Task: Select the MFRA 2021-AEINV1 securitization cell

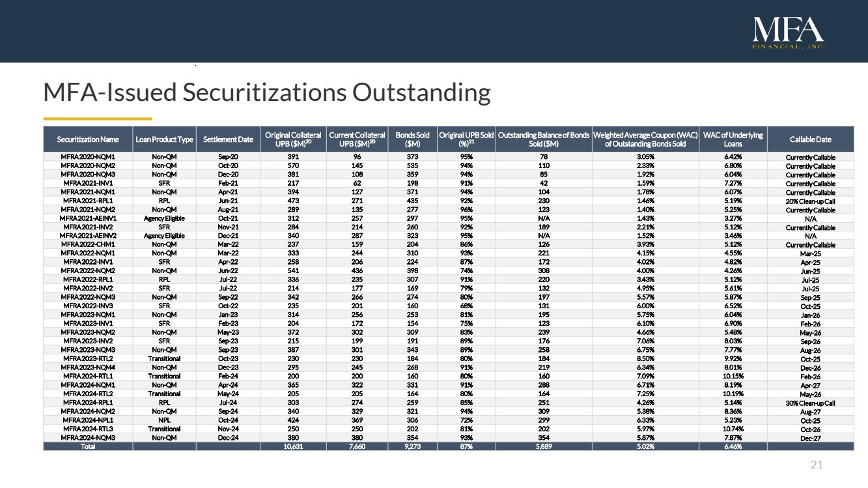Action: click(x=88, y=218)
